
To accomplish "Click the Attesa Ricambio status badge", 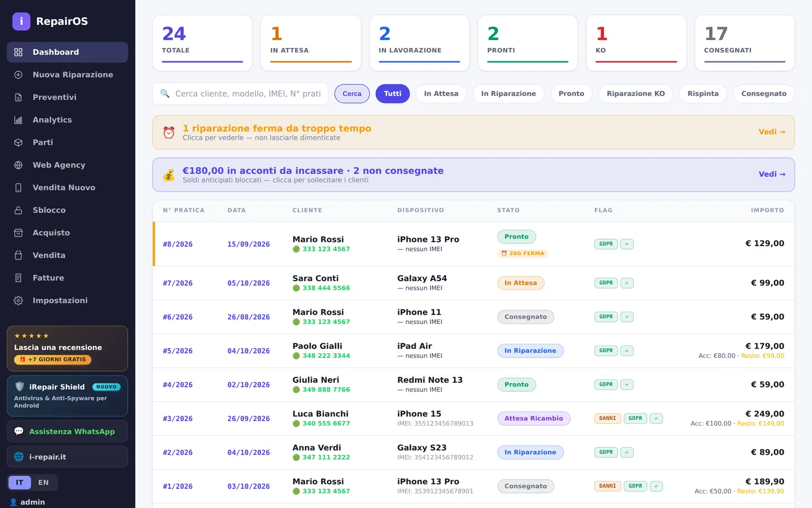I will coord(533,418).
